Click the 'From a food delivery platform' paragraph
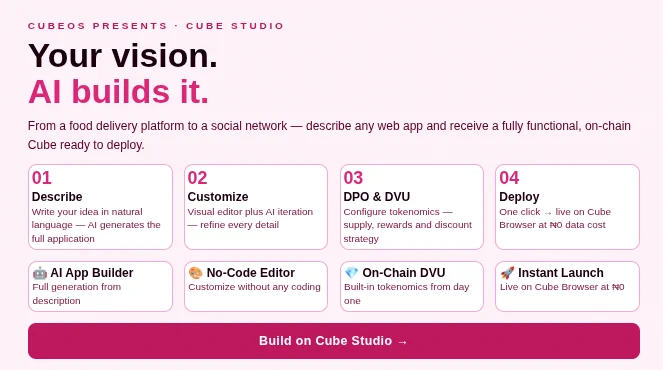This screenshot has width=663, height=370. point(329,135)
